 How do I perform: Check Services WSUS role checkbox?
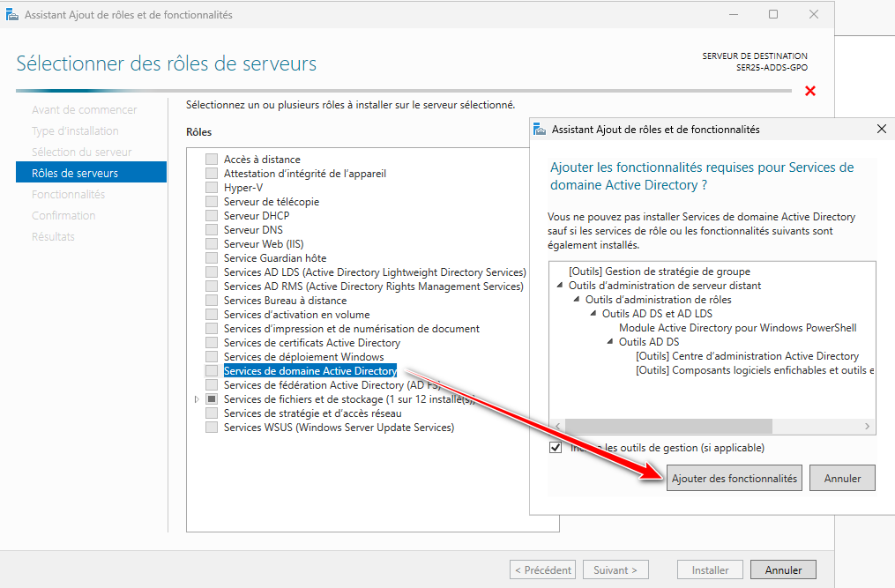212,428
